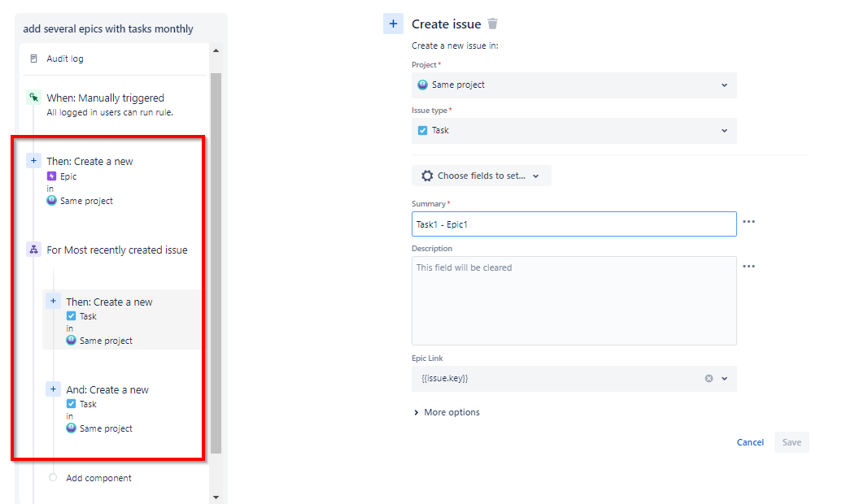Click the Save button

tap(792, 442)
